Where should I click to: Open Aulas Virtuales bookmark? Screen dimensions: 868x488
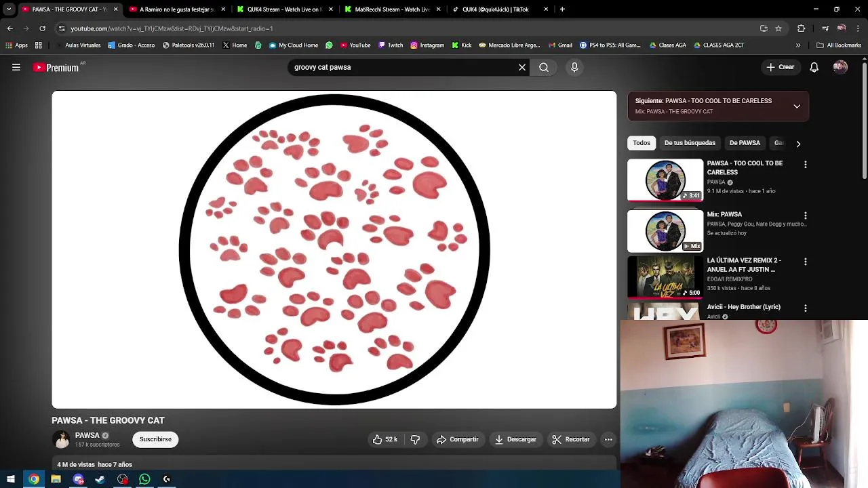coord(77,45)
